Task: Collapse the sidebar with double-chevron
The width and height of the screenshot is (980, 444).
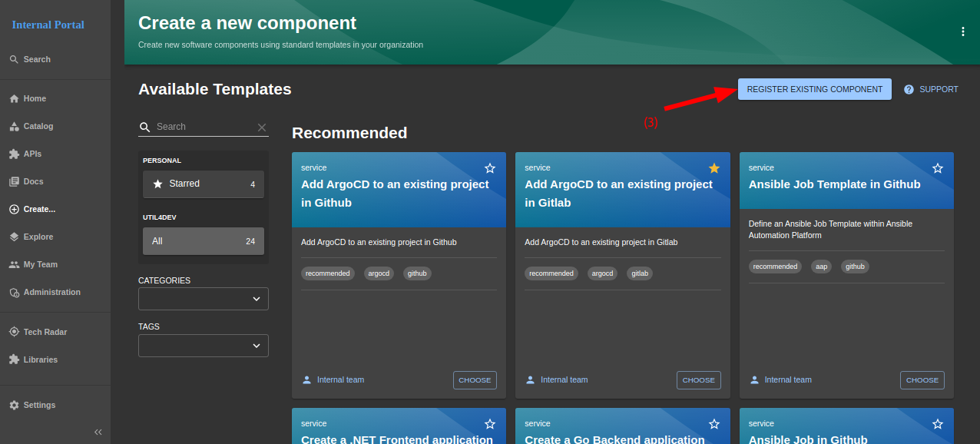Action: pyautogui.click(x=98, y=432)
